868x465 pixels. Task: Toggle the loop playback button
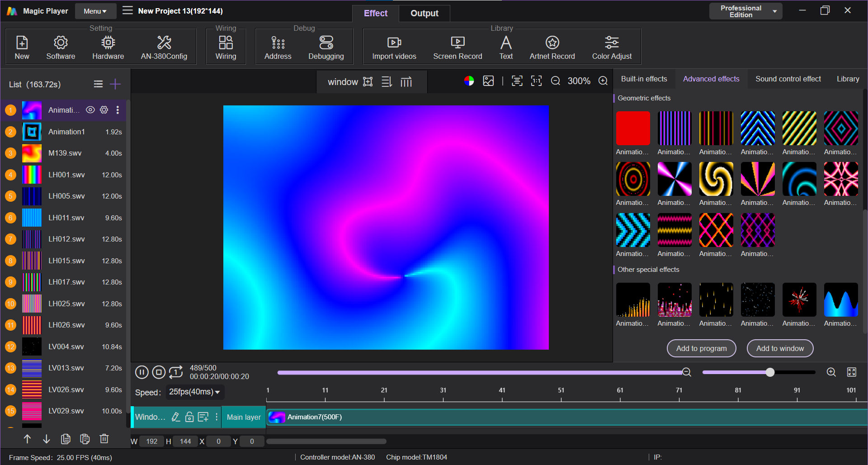(x=176, y=372)
